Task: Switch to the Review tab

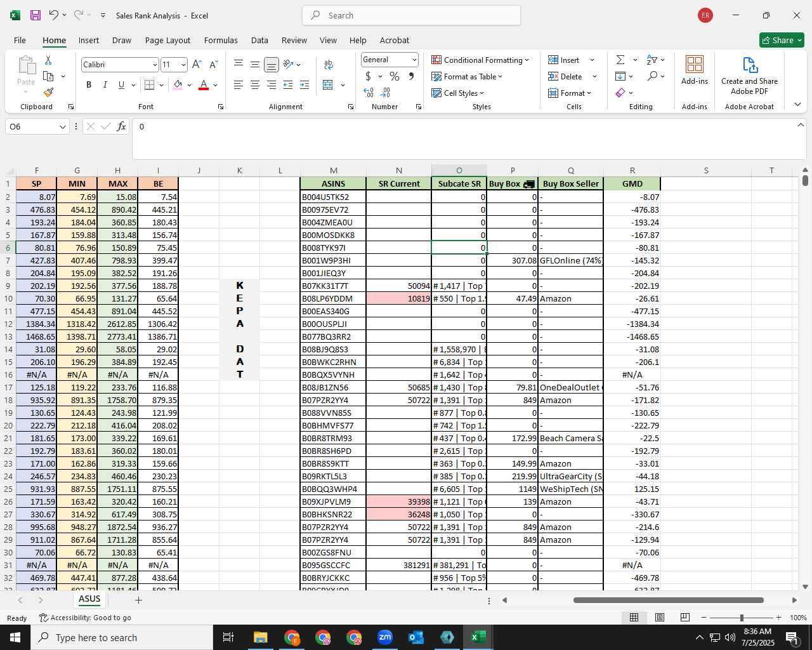Action: click(294, 40)
